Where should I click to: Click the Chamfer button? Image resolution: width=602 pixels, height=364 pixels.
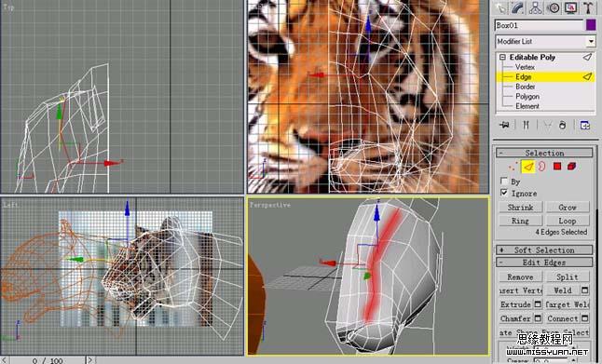515,318
